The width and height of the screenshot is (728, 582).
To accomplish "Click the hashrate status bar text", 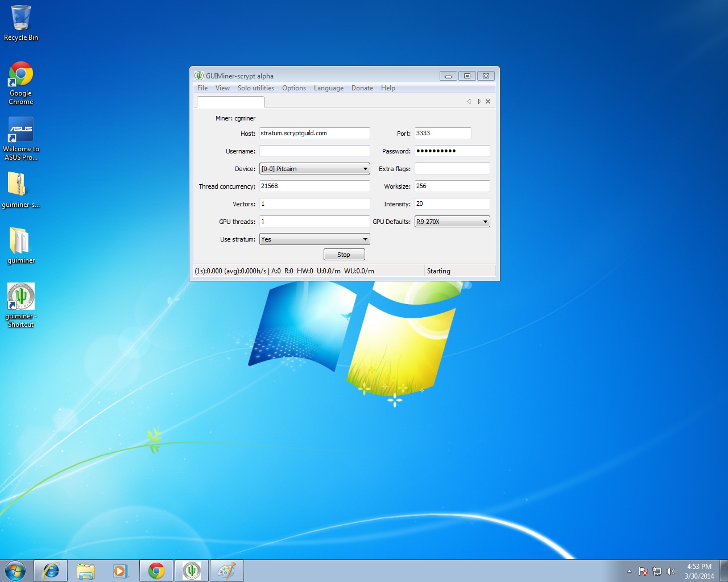I will point(284,271).
